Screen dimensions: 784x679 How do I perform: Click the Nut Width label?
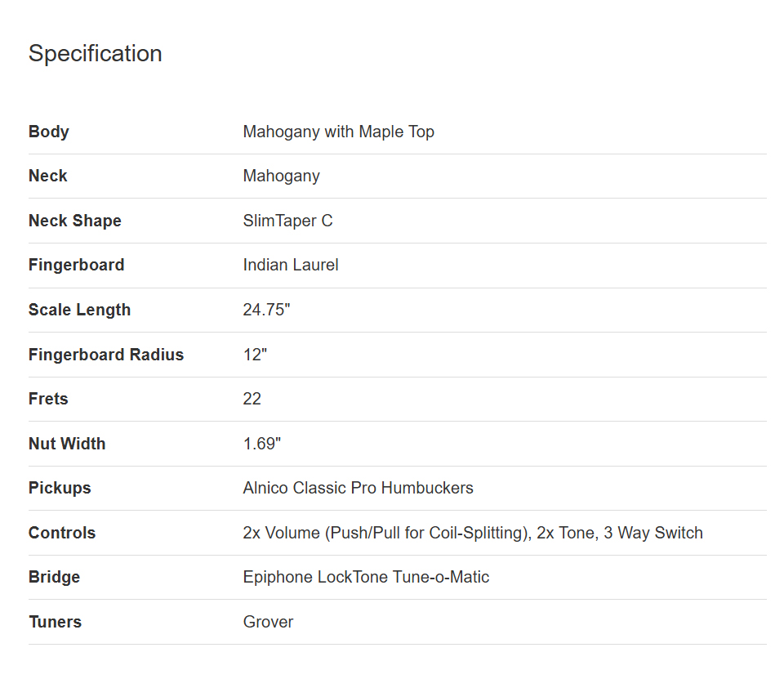point(67,444)
